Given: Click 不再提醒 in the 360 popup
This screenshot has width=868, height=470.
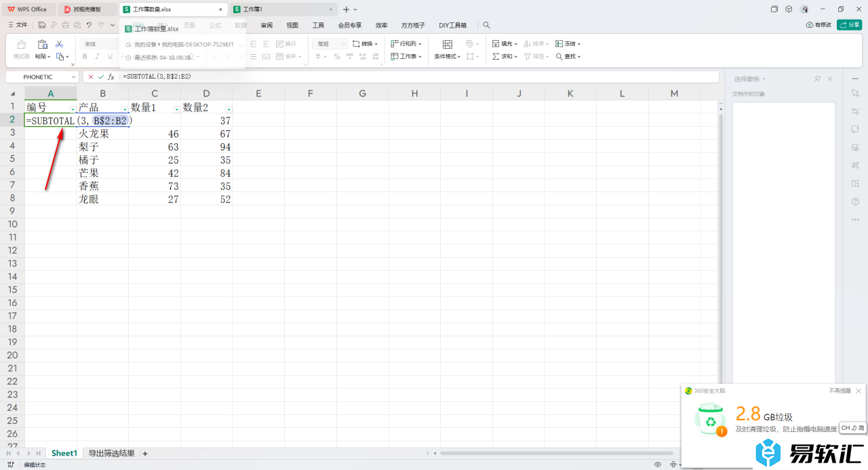Looking at the screenshot, I should (x=840, y=391).
